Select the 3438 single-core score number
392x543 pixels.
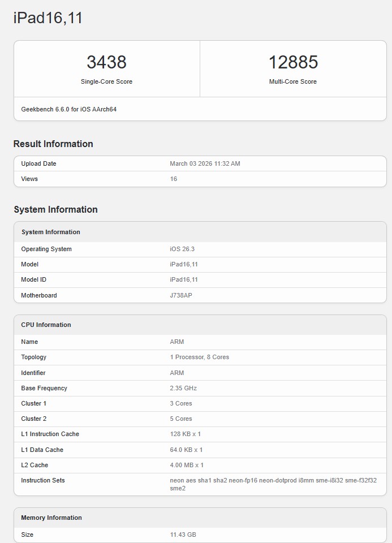(x=106, y=62)
